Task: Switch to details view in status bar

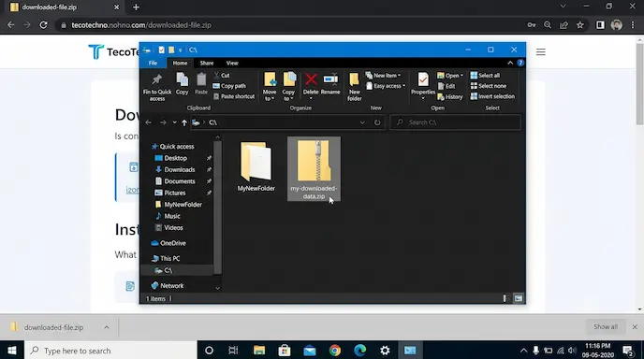Action: tap(505, 298)
